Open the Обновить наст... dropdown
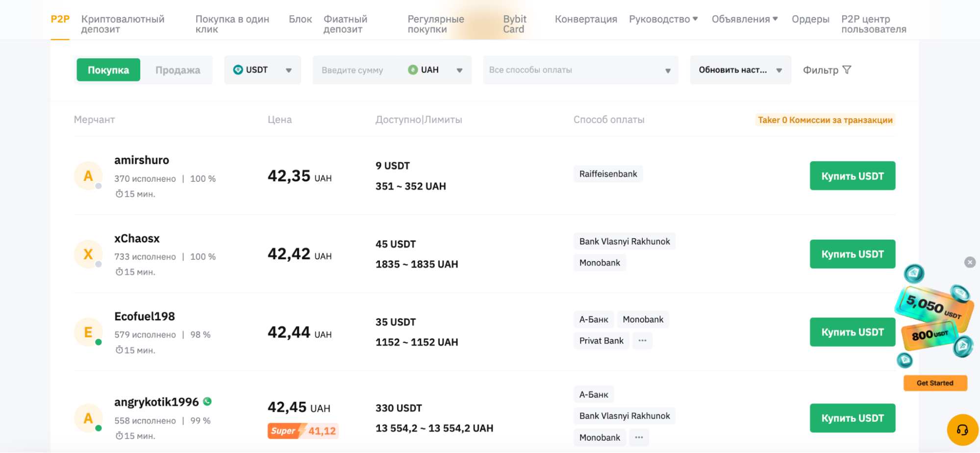The image size is (980, 453). tap(740, 70)
